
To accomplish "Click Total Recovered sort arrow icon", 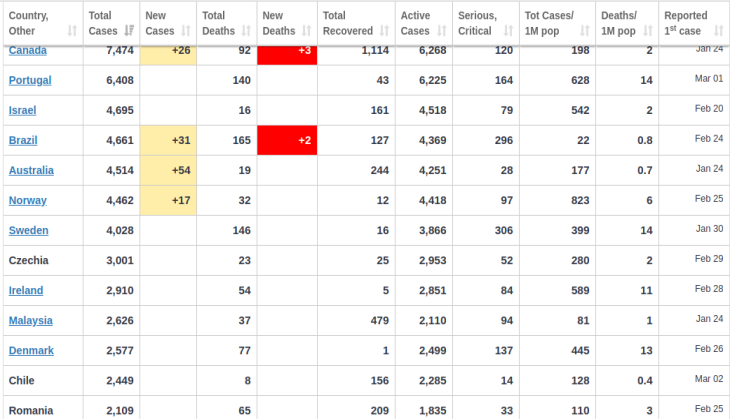I will [384, 31].
